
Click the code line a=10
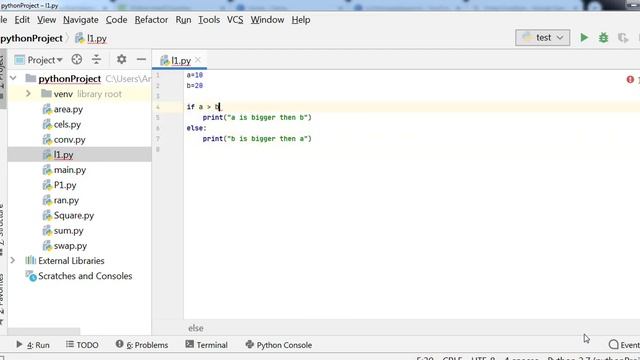[x=195, y=75]
